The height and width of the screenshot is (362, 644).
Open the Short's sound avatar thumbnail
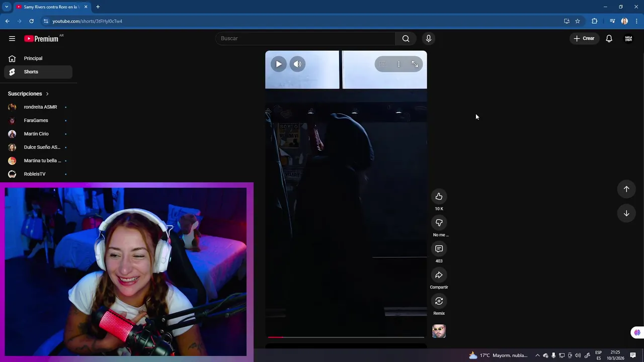(439, 331)
